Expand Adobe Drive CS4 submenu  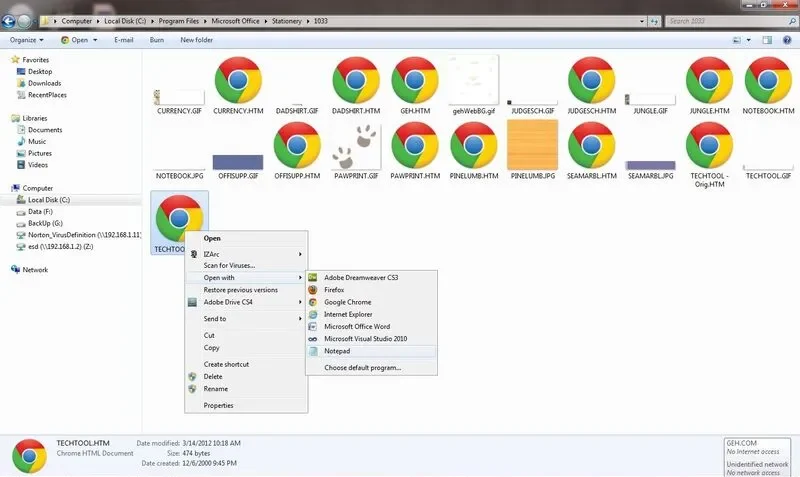pyautogui.click(x=246, y=302)
